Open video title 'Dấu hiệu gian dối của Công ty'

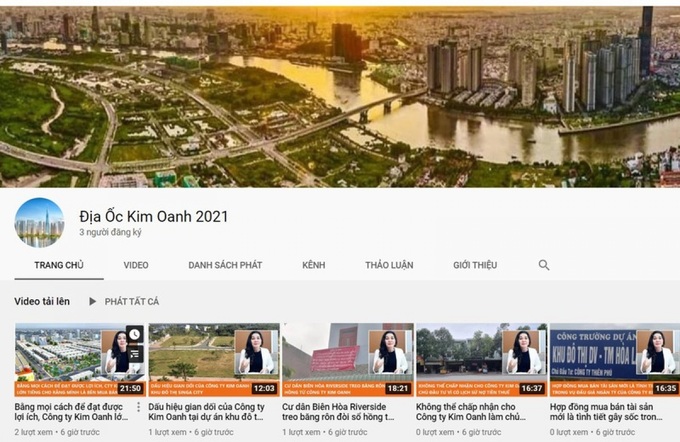point(206,412)
